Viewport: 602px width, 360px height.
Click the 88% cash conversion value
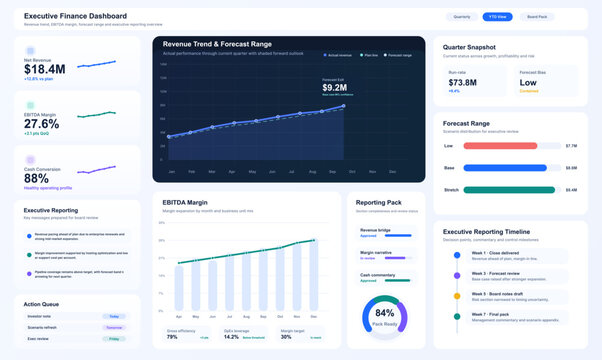click(x=36, y=178)
